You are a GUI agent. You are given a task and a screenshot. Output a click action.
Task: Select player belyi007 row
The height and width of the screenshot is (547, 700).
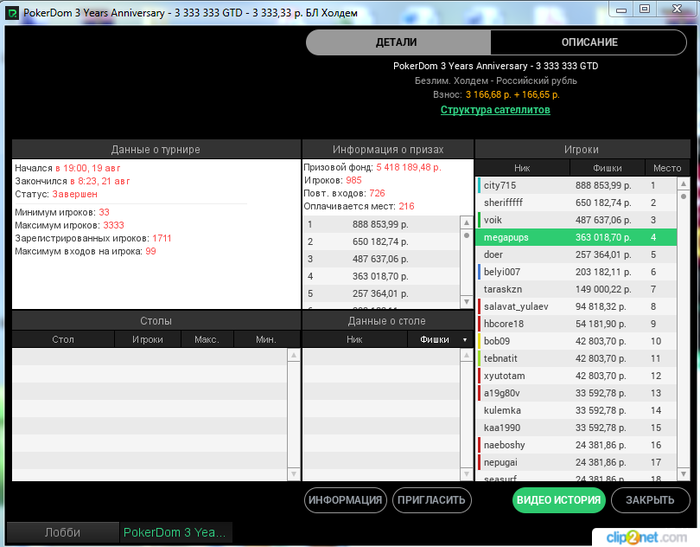576,272
